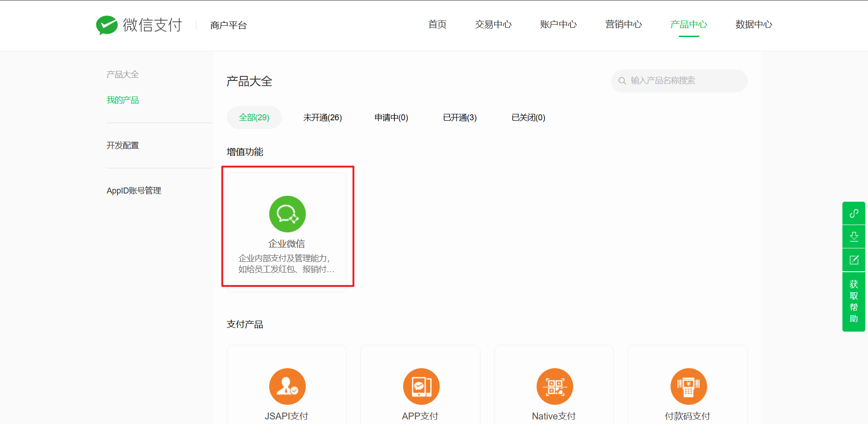
Task: Open the 企业微信 product icon
Action: pos(287,214)
